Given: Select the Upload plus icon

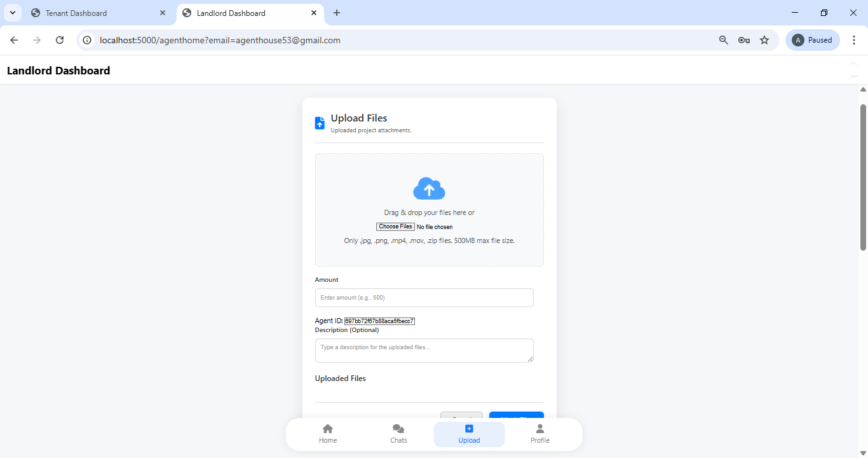Looking at the screenshot, I should [x=469, y=428].
